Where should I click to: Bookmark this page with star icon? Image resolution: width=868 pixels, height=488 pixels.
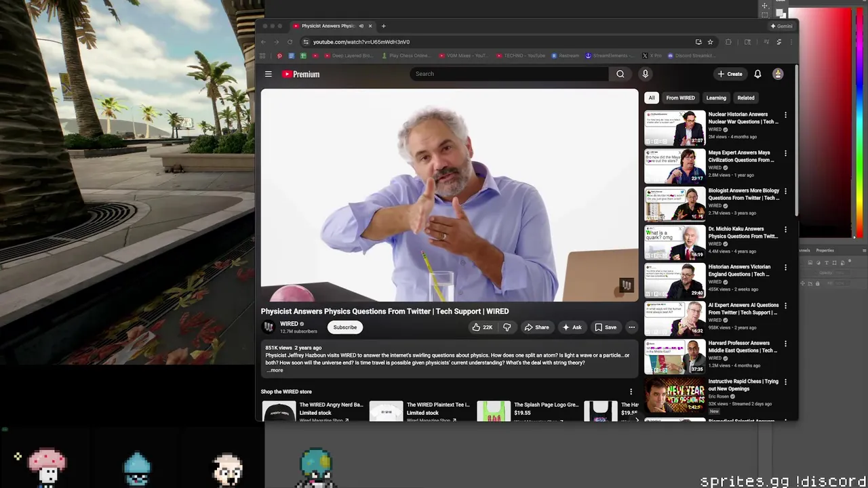[x=710, y=42]
